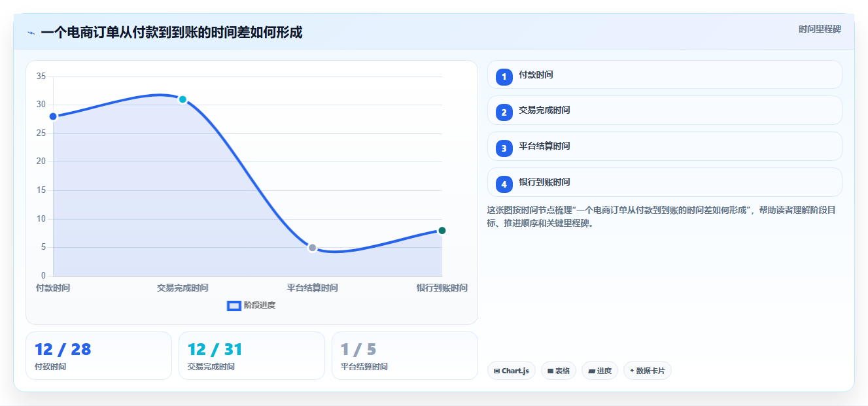Click the title 一个电商订单从付款到到账的时间差如何形成
Image resolution: width=868 pixels, height=406 pixels.
click(x=171, y=33)
